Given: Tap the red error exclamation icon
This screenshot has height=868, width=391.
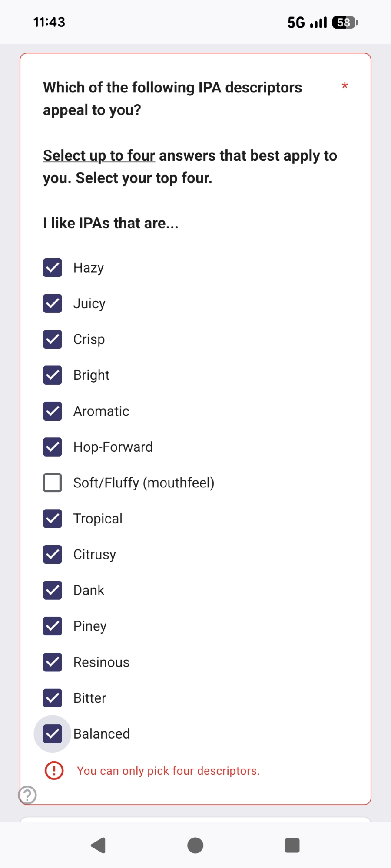Looking at the screenshot, I should coord(54,771).
